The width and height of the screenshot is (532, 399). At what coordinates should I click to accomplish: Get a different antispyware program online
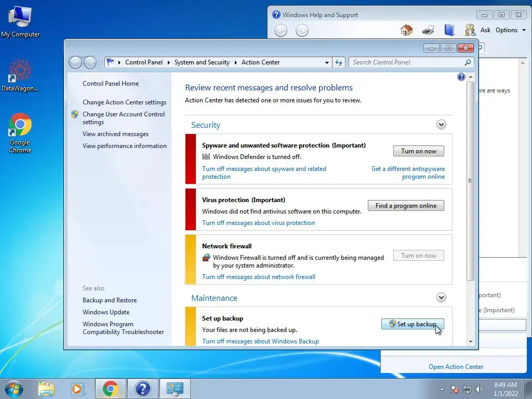tap(408, 172)
